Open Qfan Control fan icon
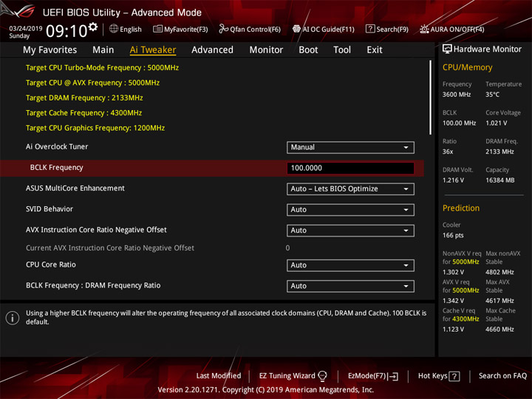Image resolution: width=532 pixels, height=399 pixels. click(x=223, y=29)
